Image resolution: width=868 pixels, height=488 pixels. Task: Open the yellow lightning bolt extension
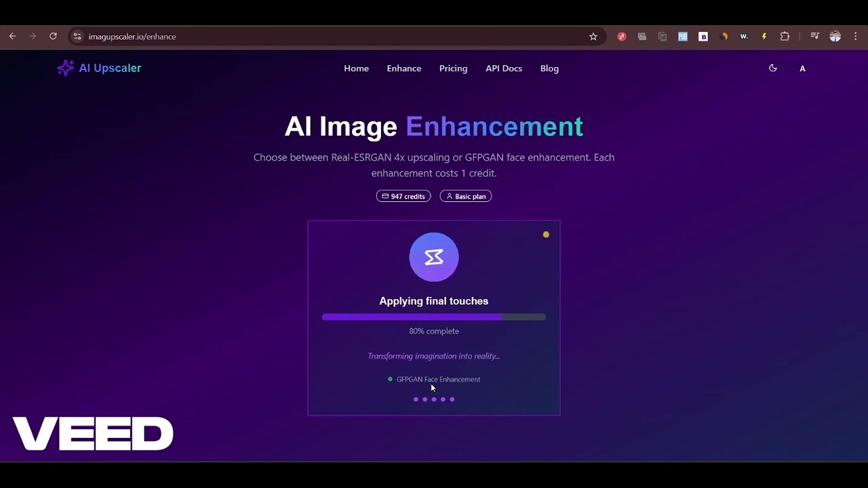click(764, 37)
